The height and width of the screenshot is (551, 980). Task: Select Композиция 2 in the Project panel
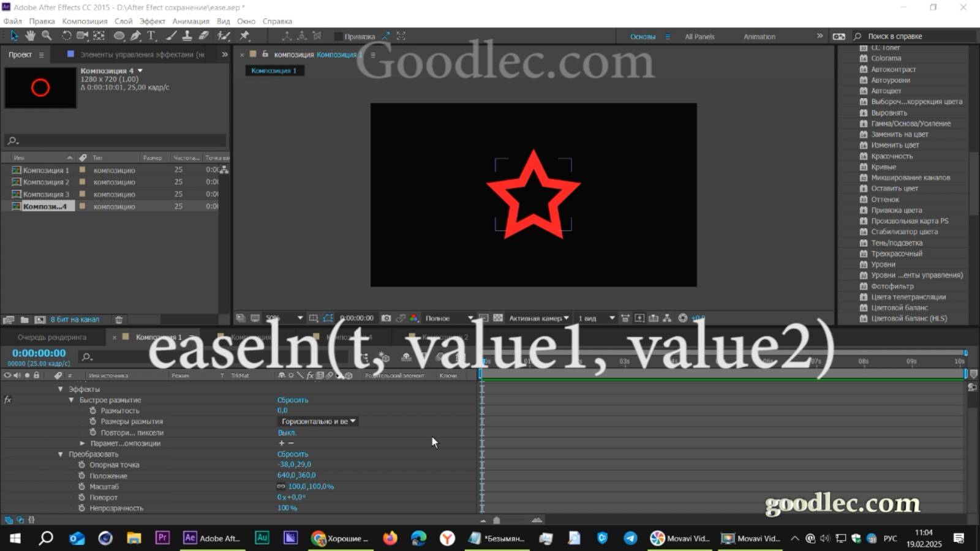(x=46, y=182)
